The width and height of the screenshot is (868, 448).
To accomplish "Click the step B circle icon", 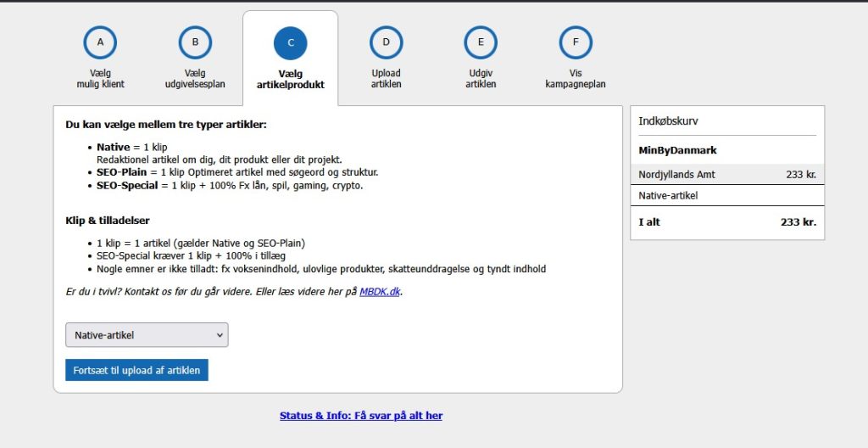I will tap(195, 42).
